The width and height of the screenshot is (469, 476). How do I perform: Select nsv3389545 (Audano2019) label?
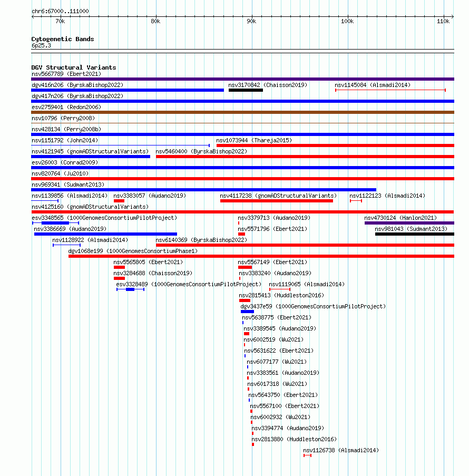pos(280,329)
